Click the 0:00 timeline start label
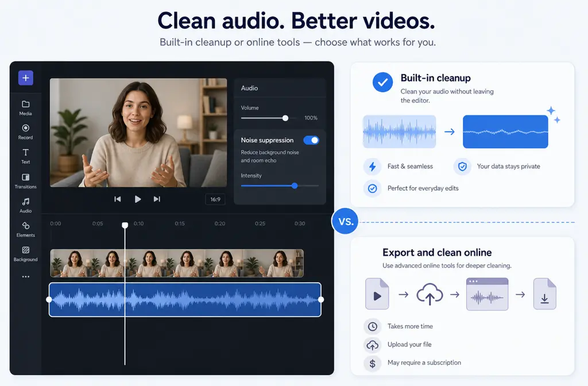This screenshot has height=386, width=588. click(x=56, y=223)
